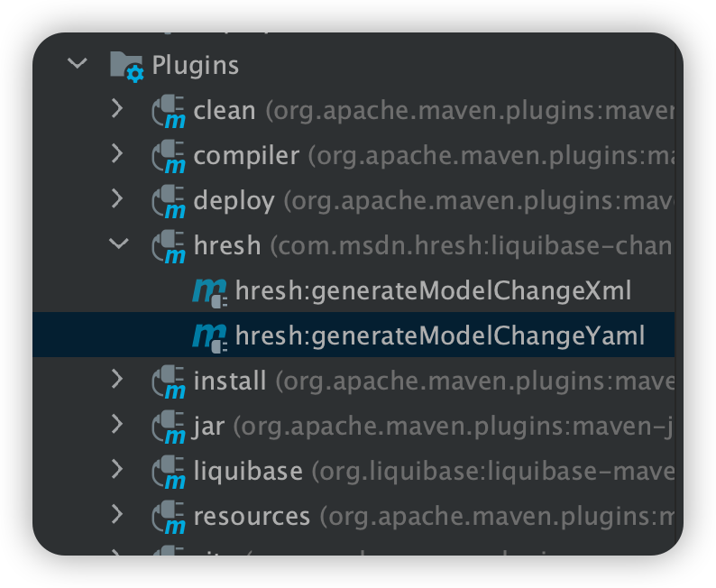The image size is (716, 588).
Task: Click the org.liquibase coordinates text
Action: tap(492, 472)
